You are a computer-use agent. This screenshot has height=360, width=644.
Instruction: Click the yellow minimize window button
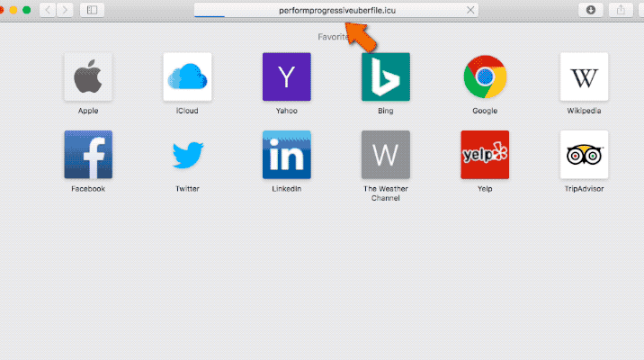tap(13, 10)
